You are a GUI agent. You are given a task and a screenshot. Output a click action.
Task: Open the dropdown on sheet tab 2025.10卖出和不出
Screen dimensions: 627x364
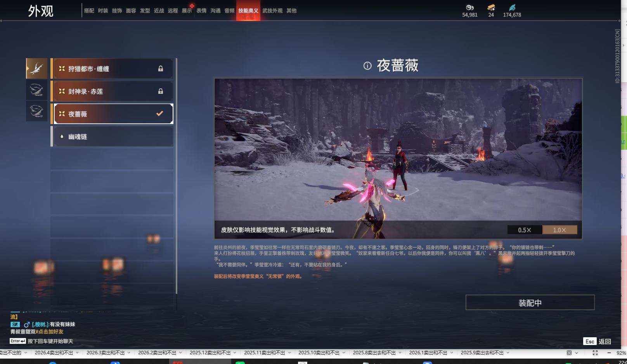tap(343, 353)
